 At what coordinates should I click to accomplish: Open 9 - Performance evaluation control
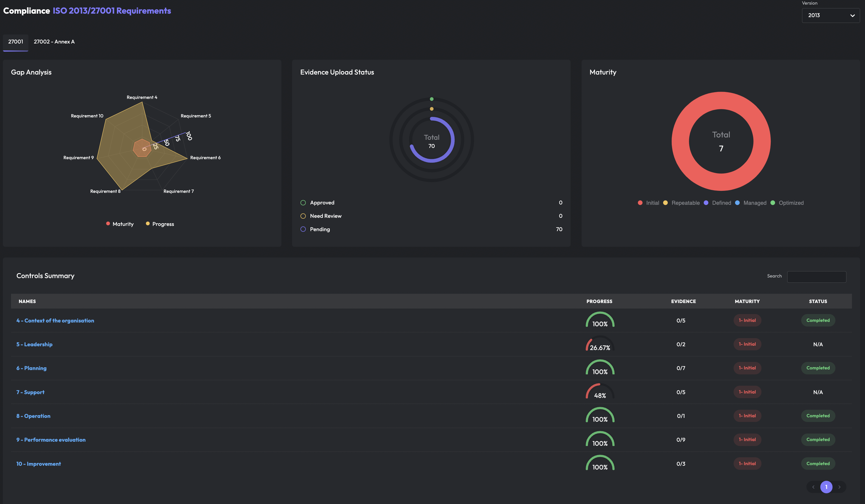51,440
